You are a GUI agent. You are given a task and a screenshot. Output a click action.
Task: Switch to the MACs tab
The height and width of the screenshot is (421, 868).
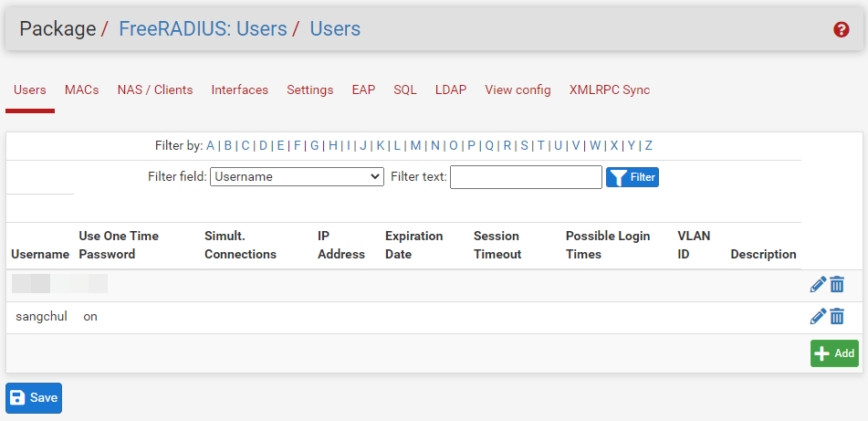[x=82, y=89]
